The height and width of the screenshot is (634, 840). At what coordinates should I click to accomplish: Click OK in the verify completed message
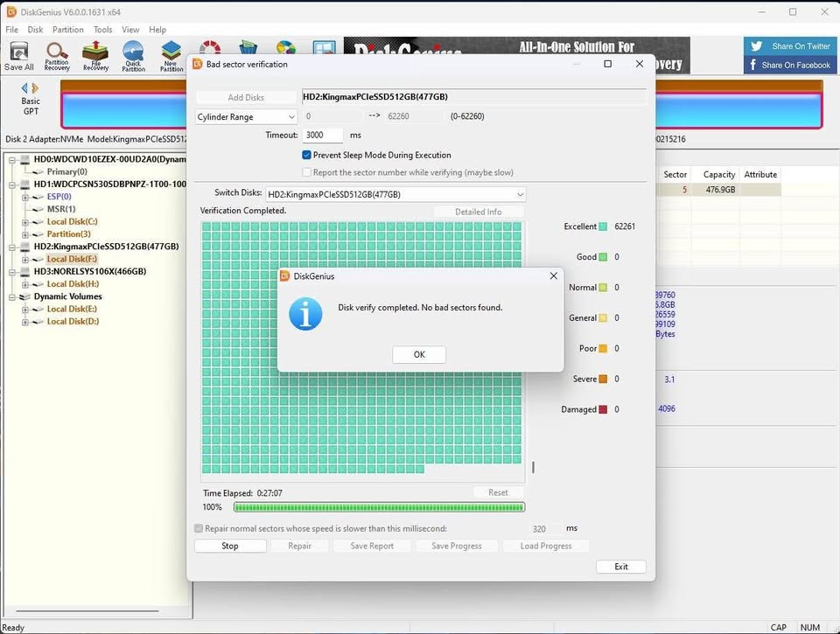(419, 354)
